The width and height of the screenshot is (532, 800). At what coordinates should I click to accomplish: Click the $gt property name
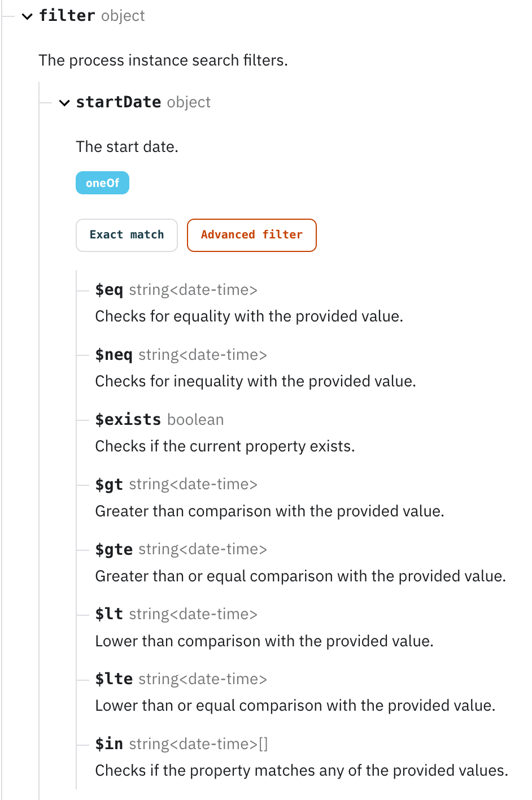point(109,484)
